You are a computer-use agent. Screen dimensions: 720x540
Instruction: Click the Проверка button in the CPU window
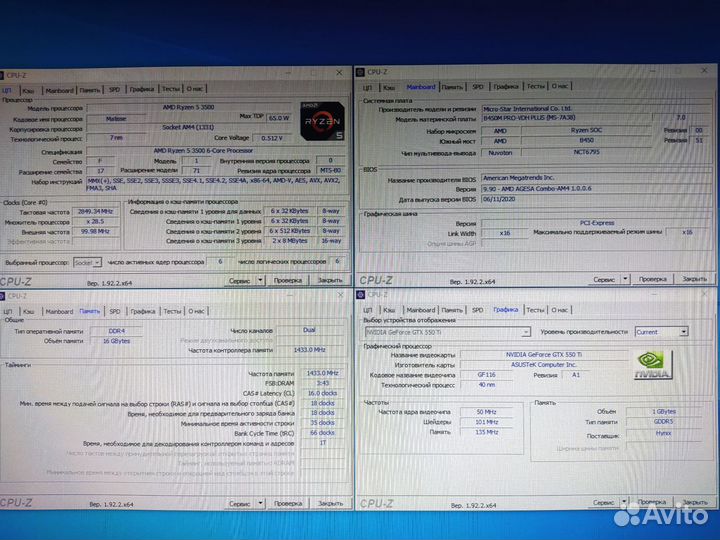(x=287, y=280)
